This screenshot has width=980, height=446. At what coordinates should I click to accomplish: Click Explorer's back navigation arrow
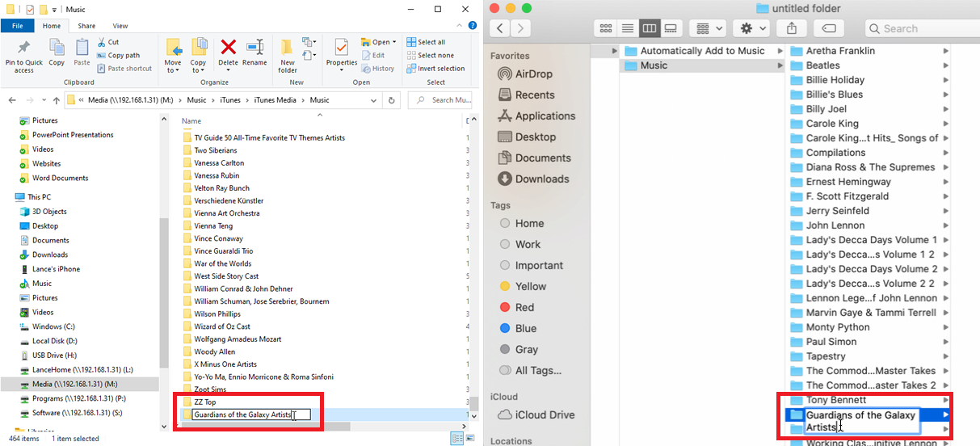[x=12, y=100]
